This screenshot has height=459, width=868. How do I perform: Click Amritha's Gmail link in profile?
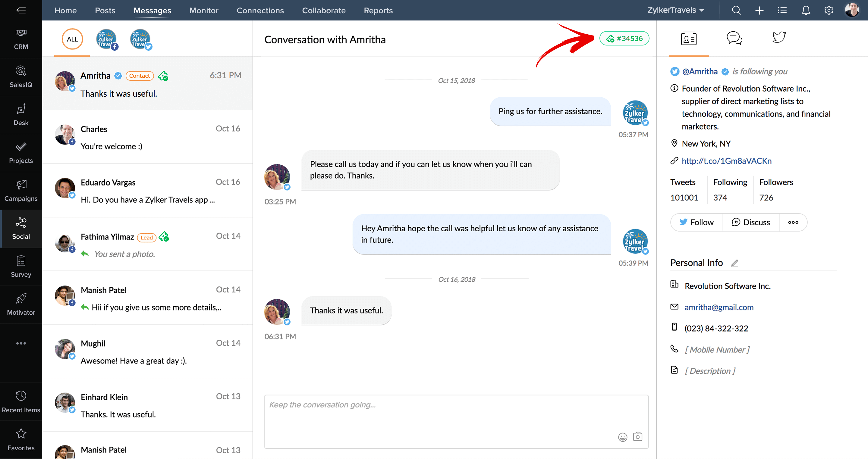pos(719,307)
